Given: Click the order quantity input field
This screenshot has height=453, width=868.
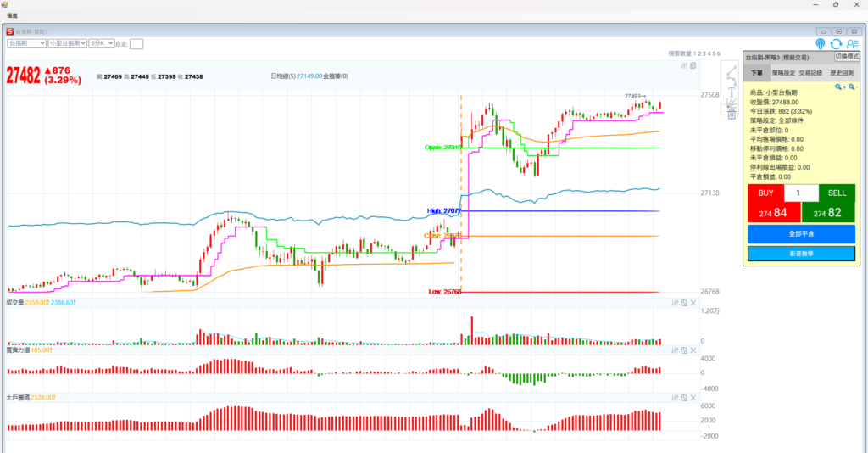Looking at the screenshot, I should coord(801,193).
